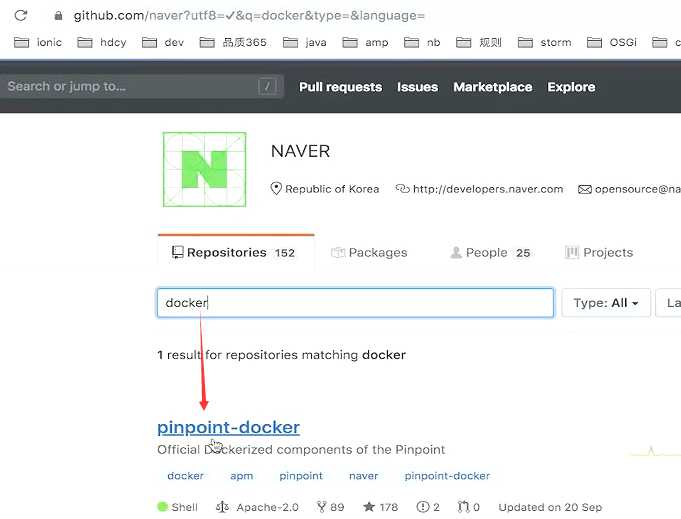
Task: Open the amp bookmark folder
Action: click(365, 42)
